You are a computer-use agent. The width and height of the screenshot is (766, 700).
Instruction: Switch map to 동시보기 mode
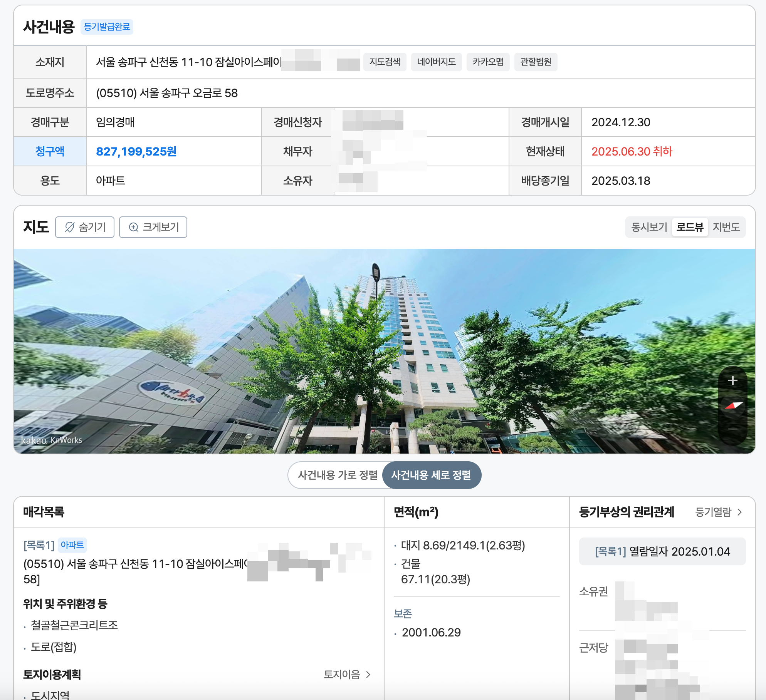coord(649,227)
